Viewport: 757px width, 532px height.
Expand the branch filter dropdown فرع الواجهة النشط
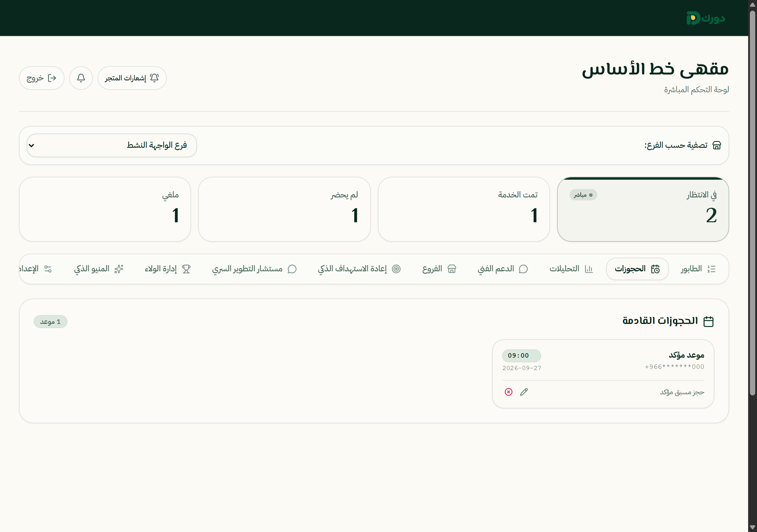coord(112,145)
